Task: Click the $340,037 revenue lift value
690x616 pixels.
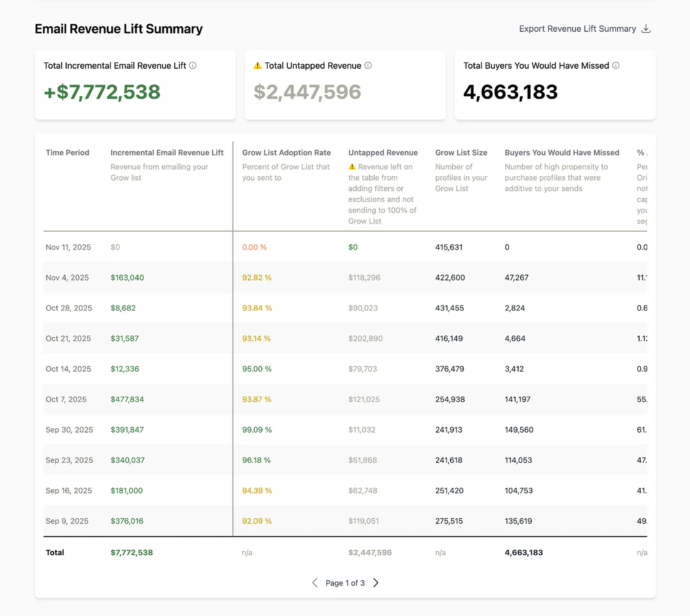Action: point(128,460)
